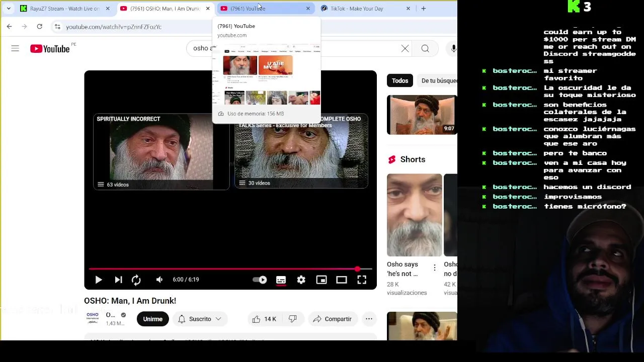Play the video
644x362 pixels.
point(99,280)
